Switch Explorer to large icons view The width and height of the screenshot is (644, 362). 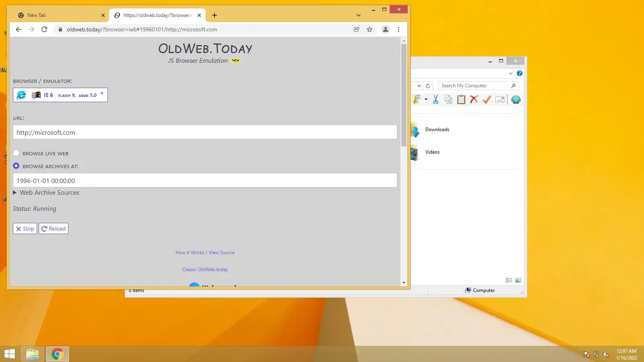tap(518, 280)
